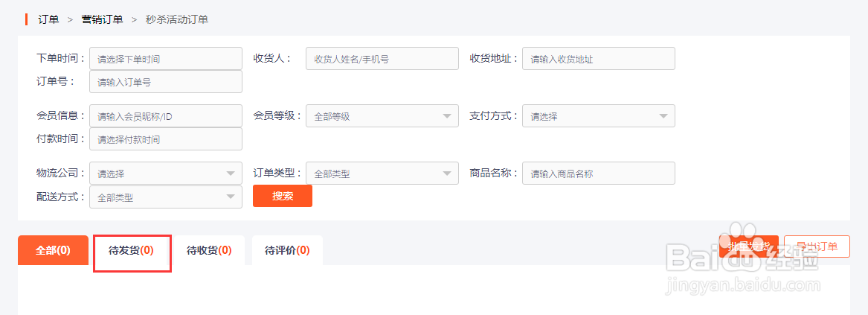Click the 批量发货 button

[x=748, y=246]
